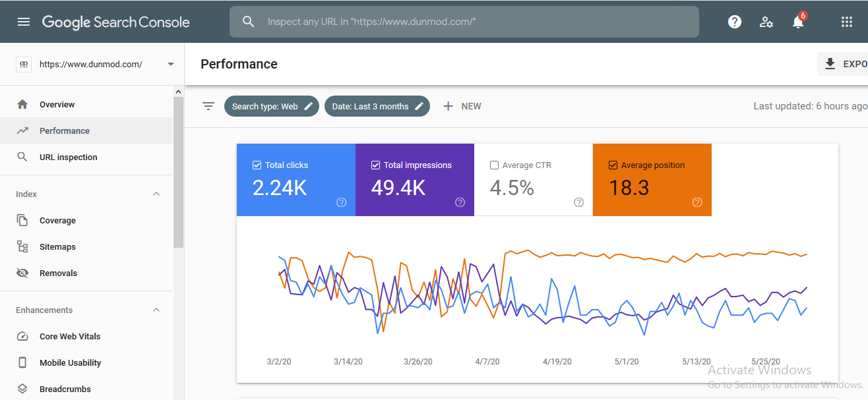Image resolution: width=868 pixels, height=400 pixels.
Task: Open Sitemaps page
Action: (86, 246)
